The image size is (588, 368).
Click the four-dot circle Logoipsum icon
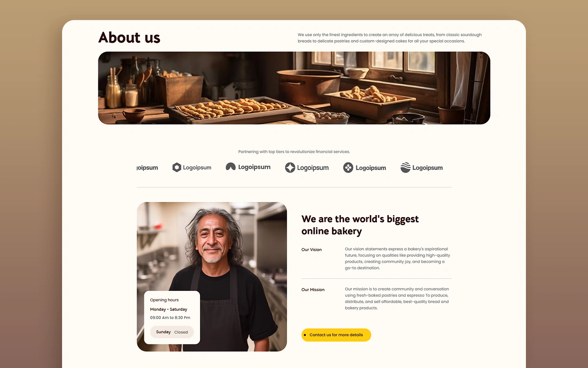348,168
